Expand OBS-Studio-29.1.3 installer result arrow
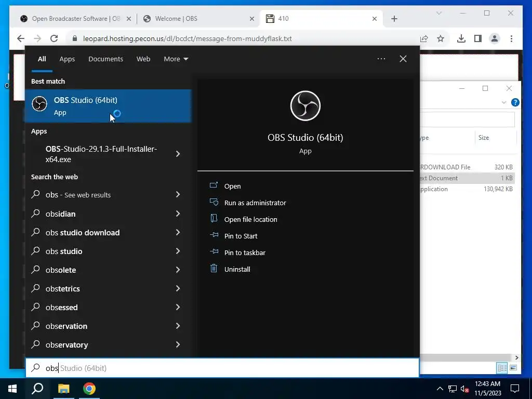The width and height of the screenshot is (532, 399). click(178, 154)
